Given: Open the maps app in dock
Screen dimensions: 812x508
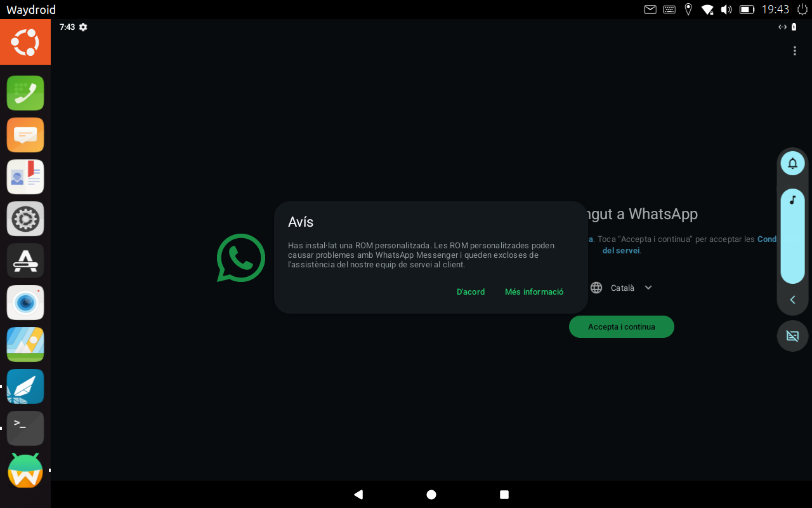Looking at the screenshot, I should 25,344.
